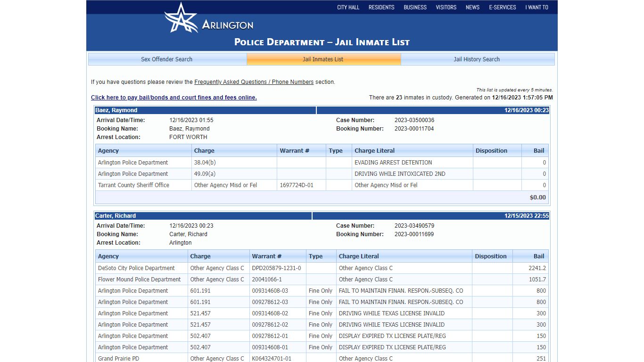Click the pay bail/bonds online link
Viewport: 644px width, 362px height.
click(x=174, y=98)
